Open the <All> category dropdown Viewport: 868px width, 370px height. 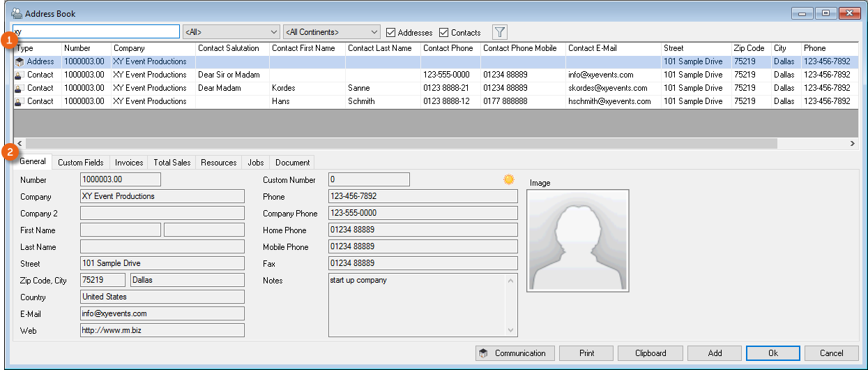pyautogui.click(x=231, y=32)
